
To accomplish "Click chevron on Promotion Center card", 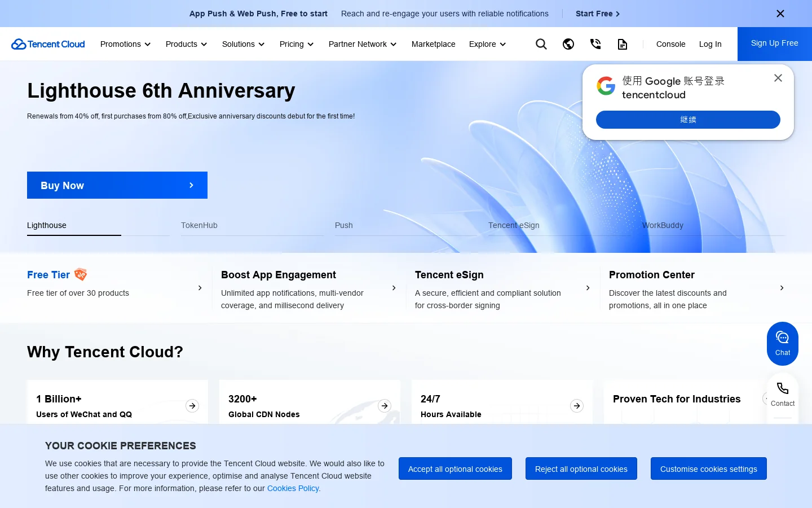I will (x=782, y=288).
